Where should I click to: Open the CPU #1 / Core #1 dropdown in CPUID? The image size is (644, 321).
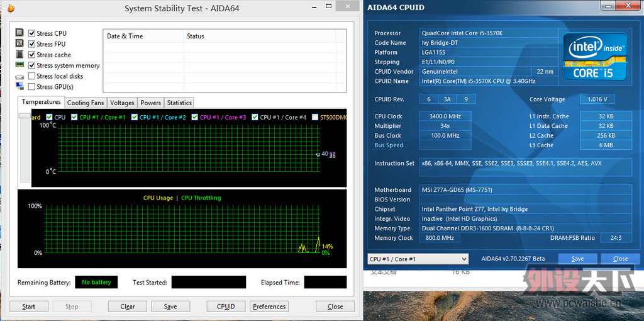click(418, 259)
